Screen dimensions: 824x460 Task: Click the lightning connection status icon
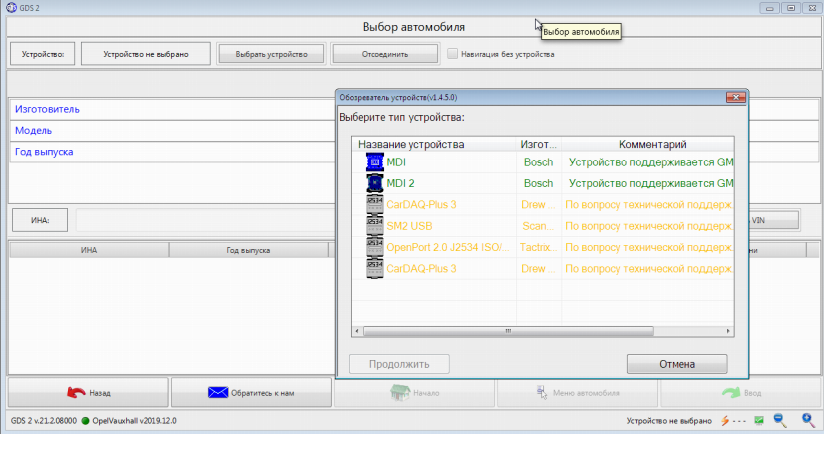[725, 421]
